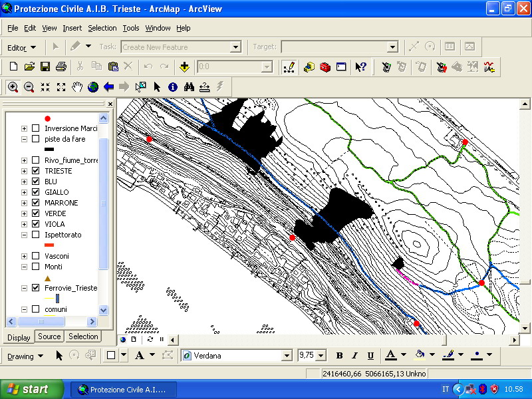The height and width of the screenshot is (399, 532).
Task: Enable the Vasconi layer checkbox
Action: 36,256
